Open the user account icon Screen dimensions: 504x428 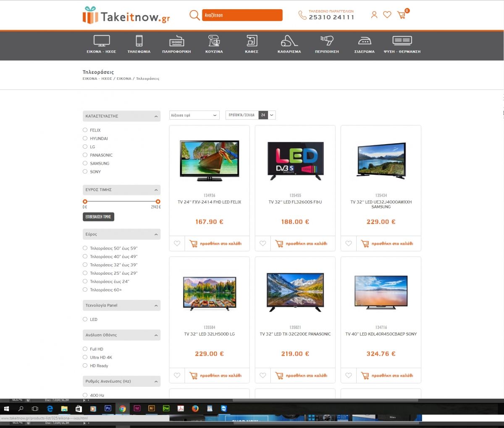[374, 15]
